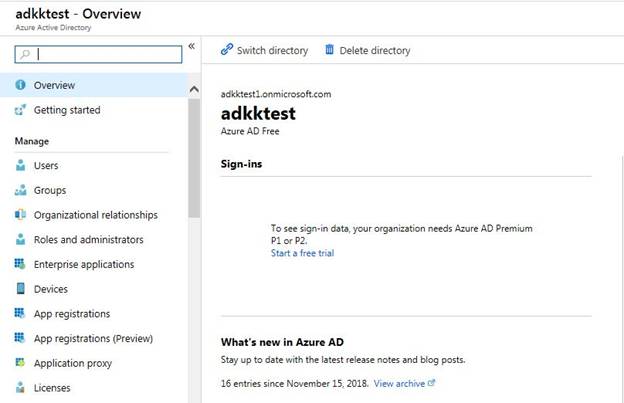
Task: Click the sidebar vertical scrollbar thumb
Action: point(194,158)
